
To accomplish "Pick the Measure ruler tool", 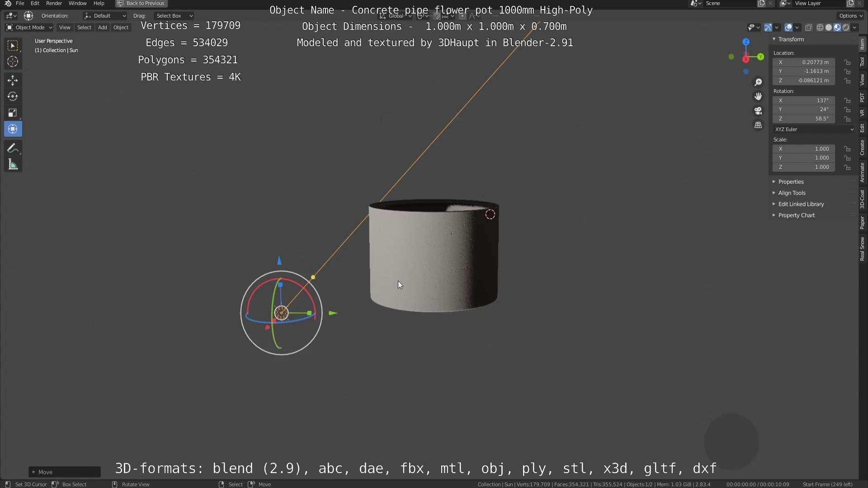I will click(13, 164).
